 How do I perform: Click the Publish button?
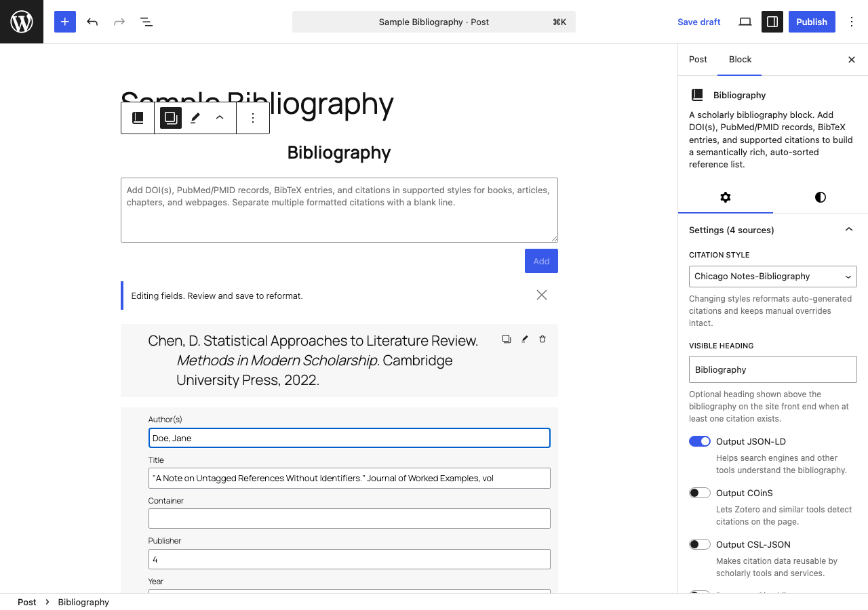point(812,22)
